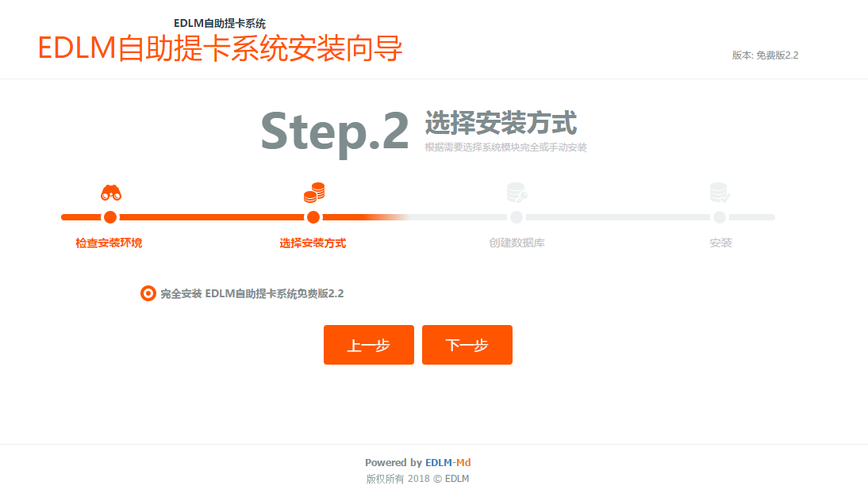Go back with the 上一步 button
The image size is (868, 501).
tap(369, 345)
